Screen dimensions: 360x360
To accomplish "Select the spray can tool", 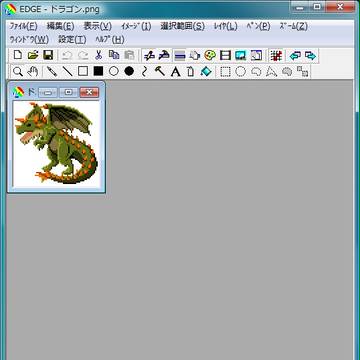I will pyautogui.click(x=190, y=71).
